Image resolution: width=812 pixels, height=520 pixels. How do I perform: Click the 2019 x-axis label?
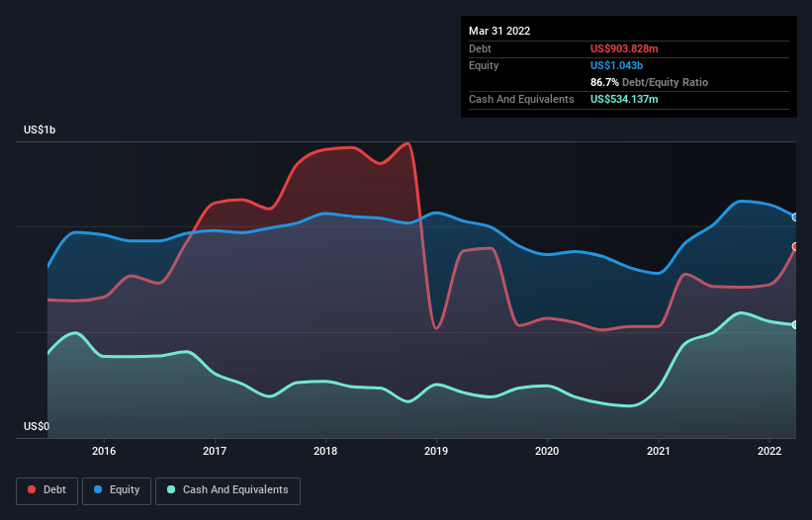[436, 451]
